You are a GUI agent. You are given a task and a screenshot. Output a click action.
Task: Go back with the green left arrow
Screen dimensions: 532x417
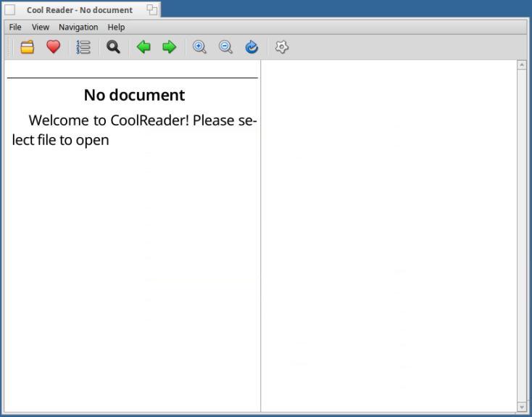tap(144, 47)
